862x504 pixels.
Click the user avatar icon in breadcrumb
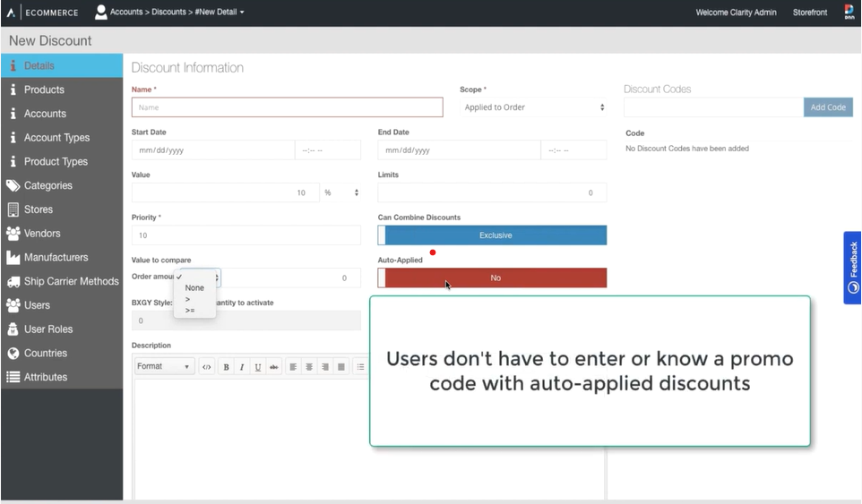(x=100, y=12)
